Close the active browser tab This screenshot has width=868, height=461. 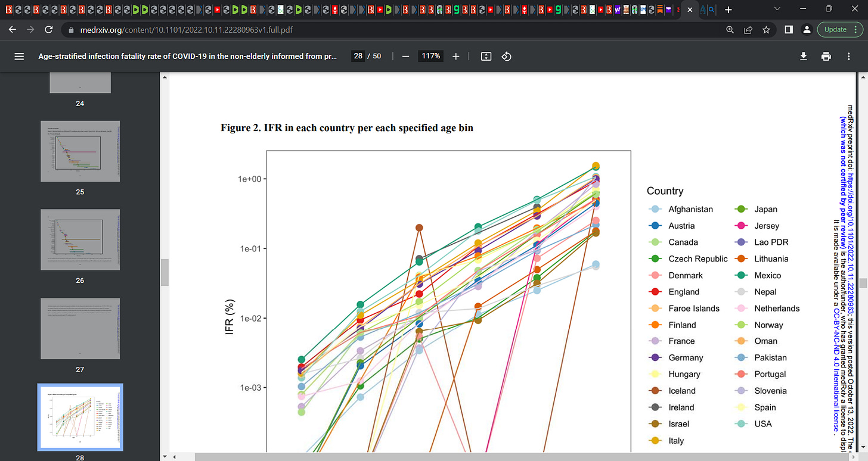[690, 10]
